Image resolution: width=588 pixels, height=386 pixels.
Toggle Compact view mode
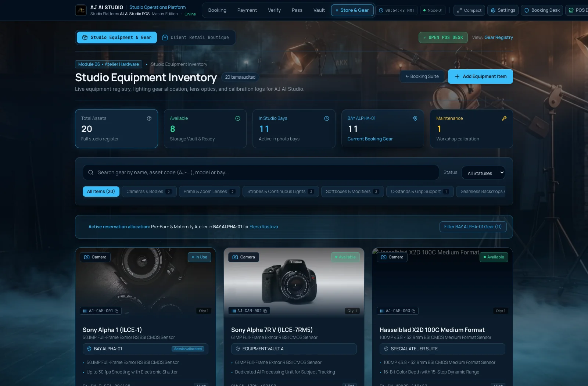tap(469, 10)
